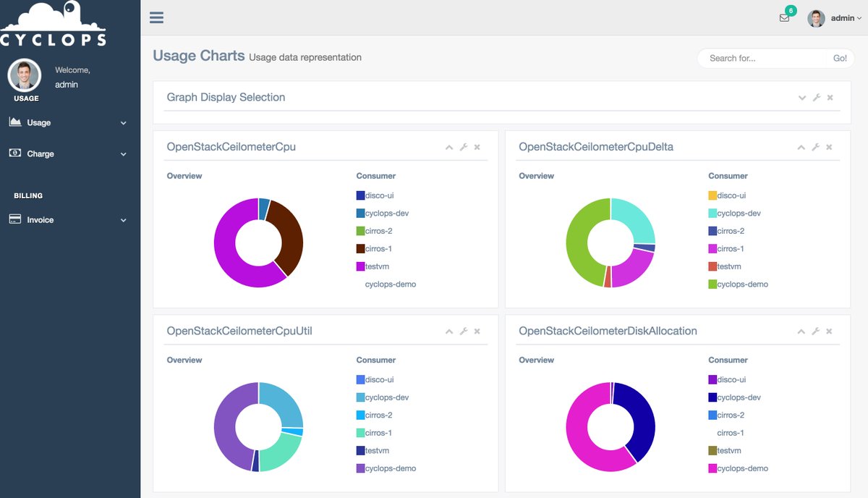Toggle cirros-1 in OpenStackCeilometerCpuUtil legend
This screenshot has height=498, width=868.
(375, 433)
